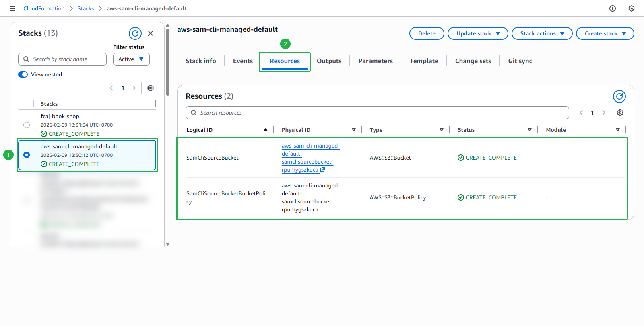
Task: Switch to the Git sync tab
Action: [x=520, y=61]
